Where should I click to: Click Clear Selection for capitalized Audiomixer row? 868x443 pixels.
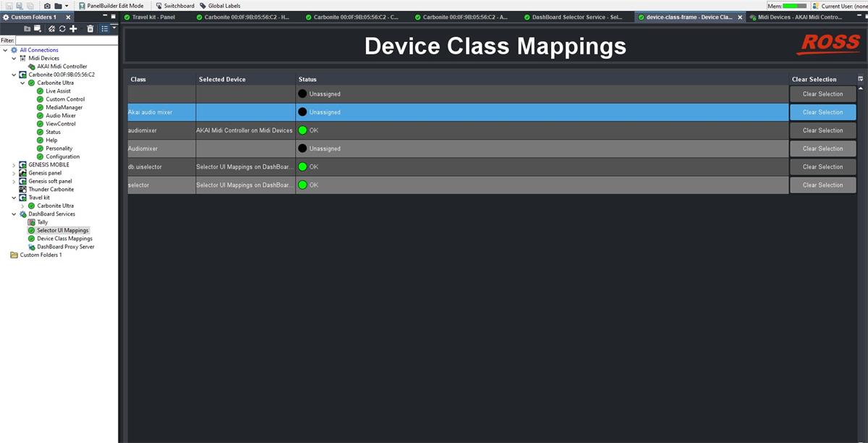pos(822,148)
